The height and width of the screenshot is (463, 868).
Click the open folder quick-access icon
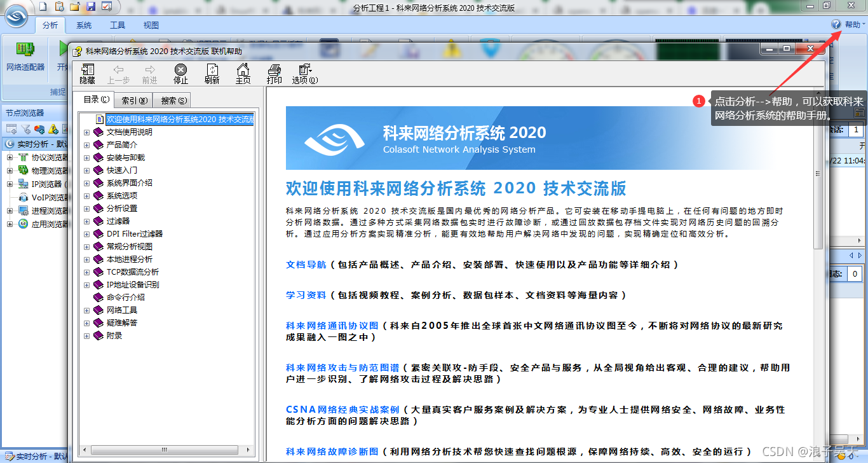pos(75,6)
